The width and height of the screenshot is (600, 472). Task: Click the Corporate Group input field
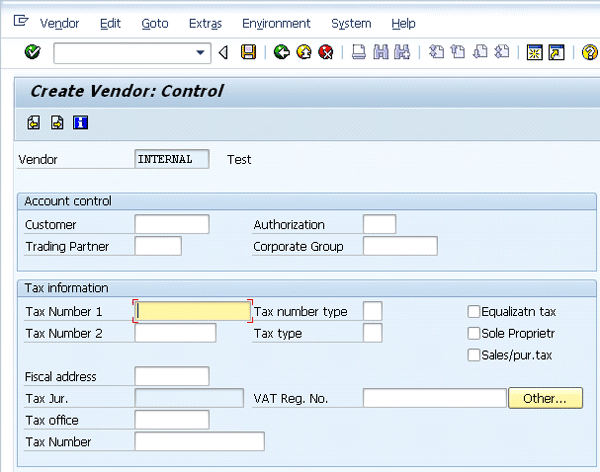[x=400, y=246]
